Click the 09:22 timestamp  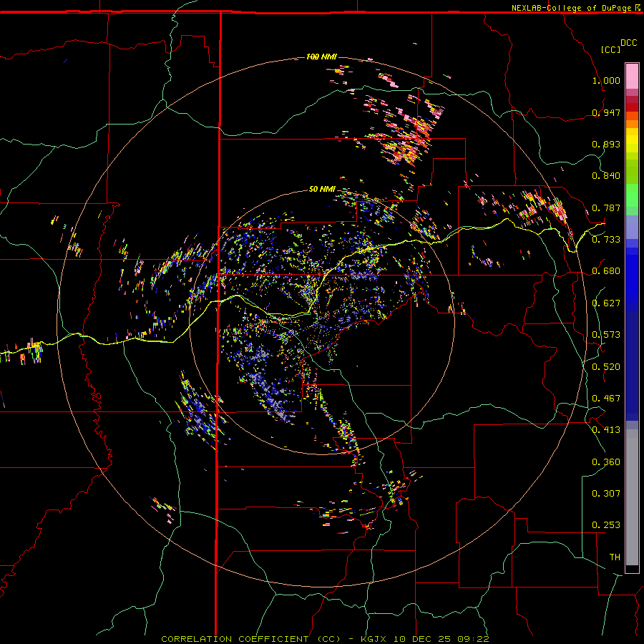pos(472,639)
